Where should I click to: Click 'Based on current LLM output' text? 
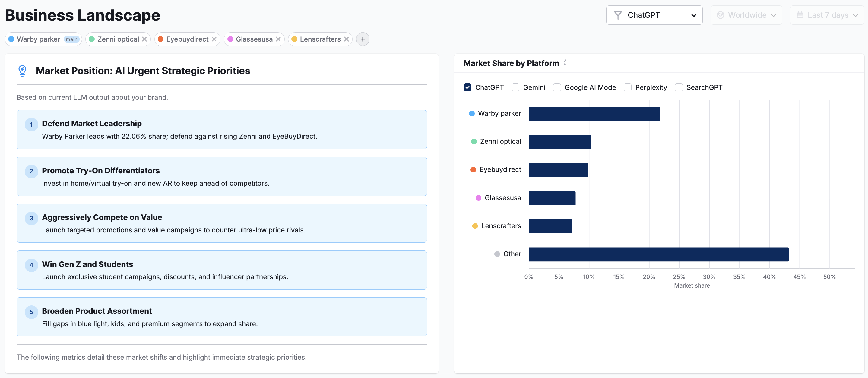click(92, 97)
